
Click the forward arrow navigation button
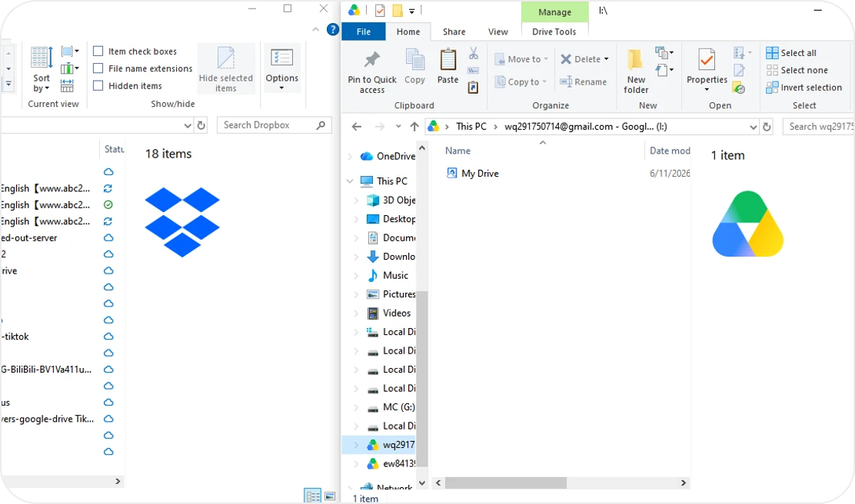click(380, 127)
